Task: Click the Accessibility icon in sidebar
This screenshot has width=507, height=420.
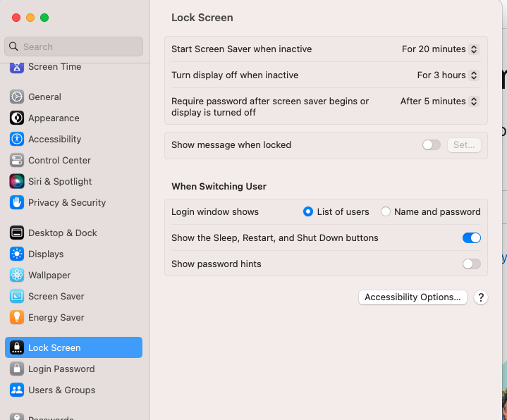Action: coord(17,140)
